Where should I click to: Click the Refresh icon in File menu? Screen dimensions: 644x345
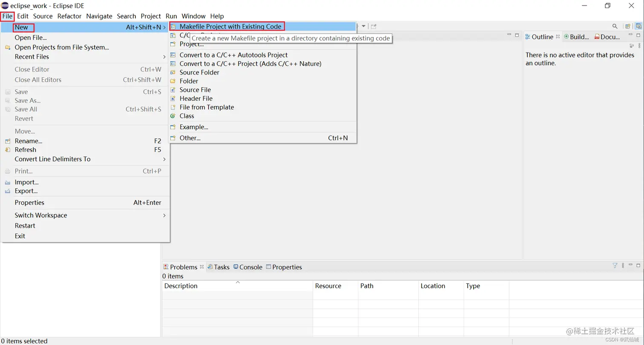[7, 150]
